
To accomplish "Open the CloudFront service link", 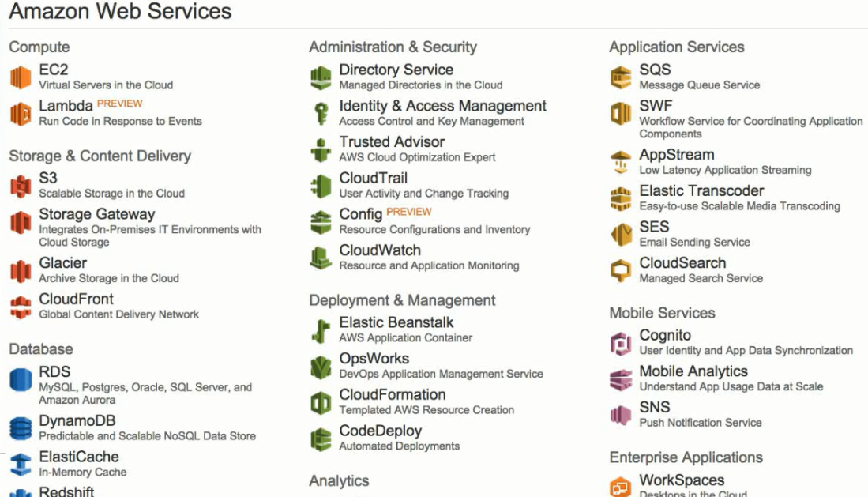I will coord(76,299).
